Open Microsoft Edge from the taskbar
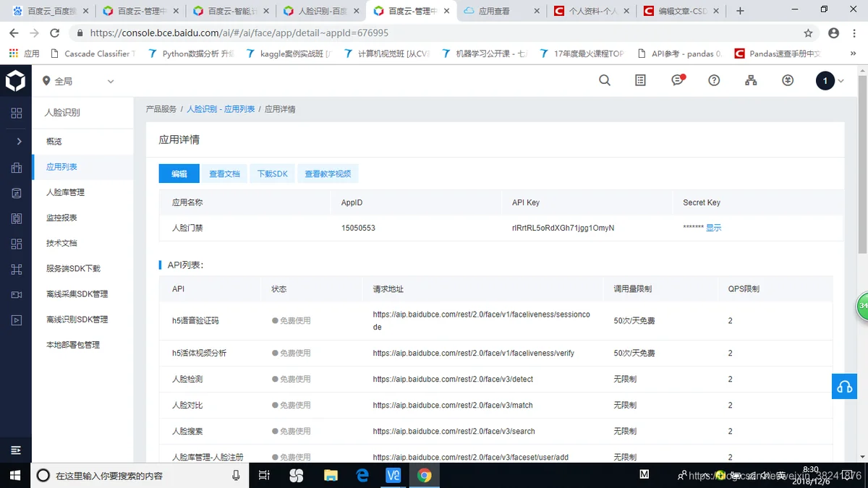Image resolution: width=868 pixels, height=488 pixels. (362, 475)
